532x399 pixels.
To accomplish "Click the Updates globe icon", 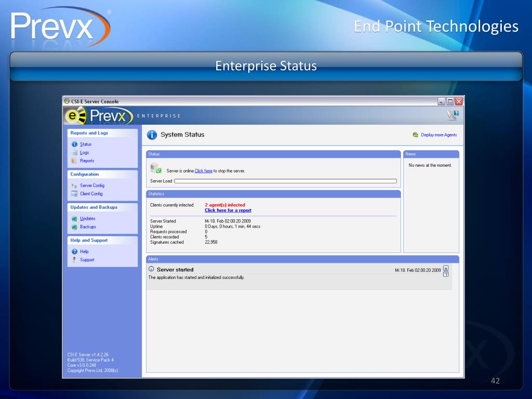I will pyautogui.click(x=75, y=219).
